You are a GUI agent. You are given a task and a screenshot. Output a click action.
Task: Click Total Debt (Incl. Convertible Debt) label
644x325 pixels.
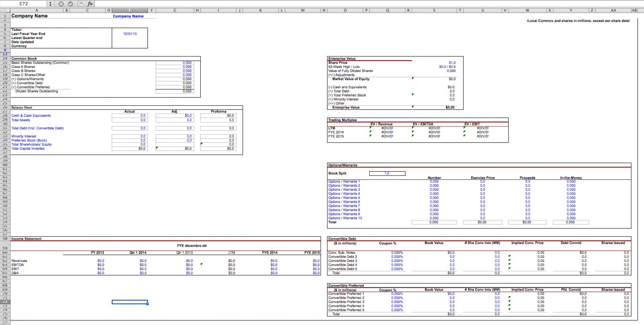37,128
